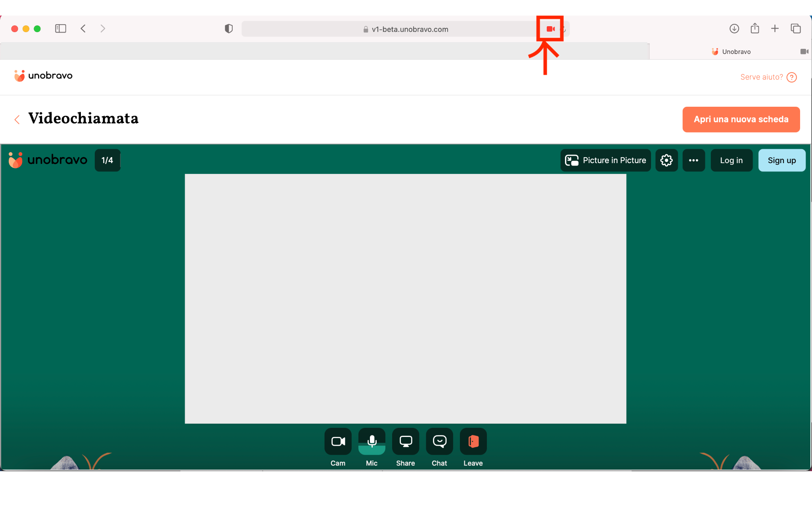Go back using arrow beside Videochiamata
The width and height of the screenshot is (812, 508).
click(x=17, y=119)
